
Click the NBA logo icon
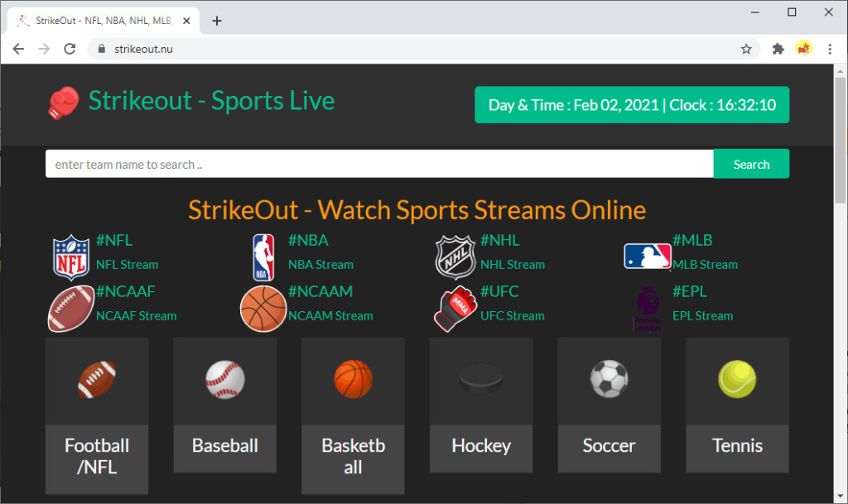click(x=263, y=257)
